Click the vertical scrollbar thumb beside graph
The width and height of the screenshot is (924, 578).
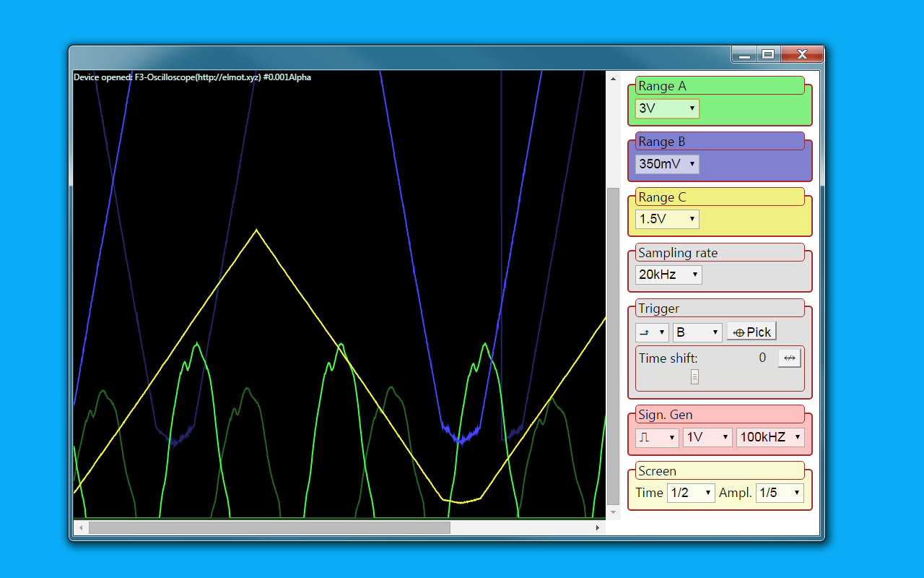click(613, 347)
